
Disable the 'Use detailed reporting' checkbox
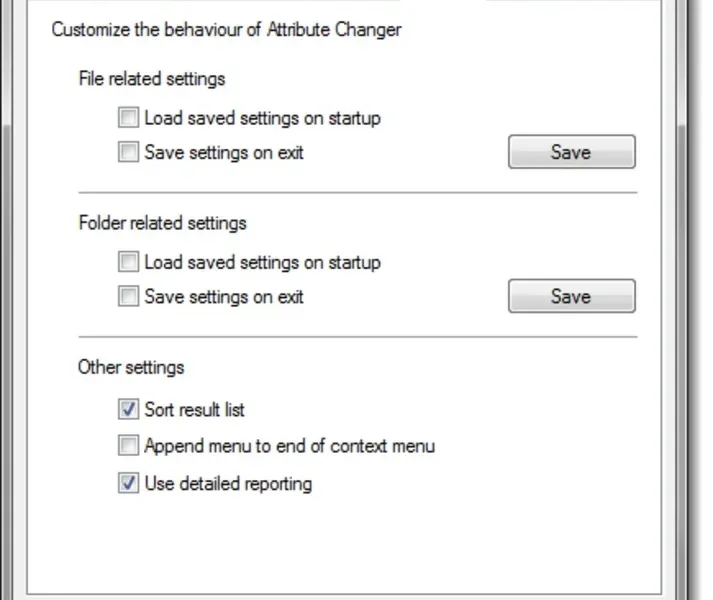[128, 484]
